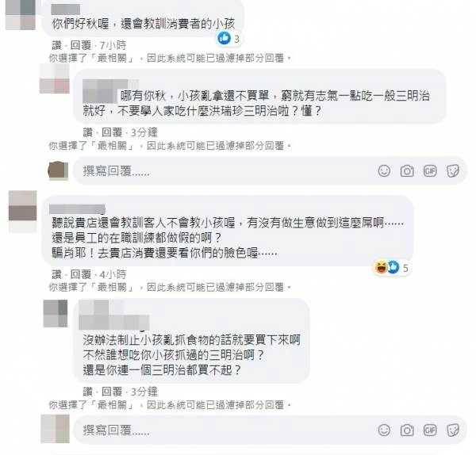Open sticker picker in upper reply box
The width and height of the screenshot is (476, 455).
(x=453, y=171)
